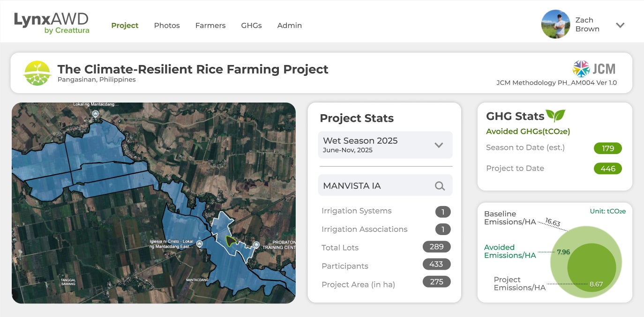Open the Admin menu item
The width and height of the screenshot is (644, 317).
289,26
